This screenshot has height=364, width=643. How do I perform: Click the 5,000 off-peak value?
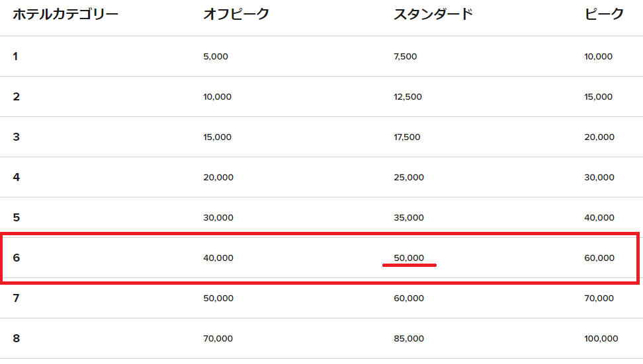(x=216, y=57)
